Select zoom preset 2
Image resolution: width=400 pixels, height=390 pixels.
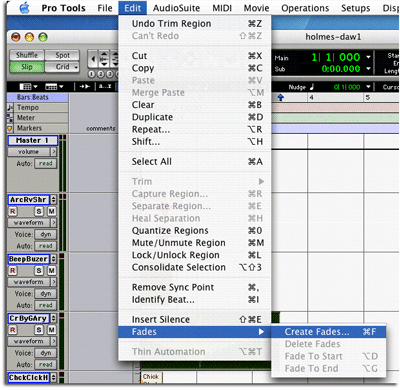[100, 74]
